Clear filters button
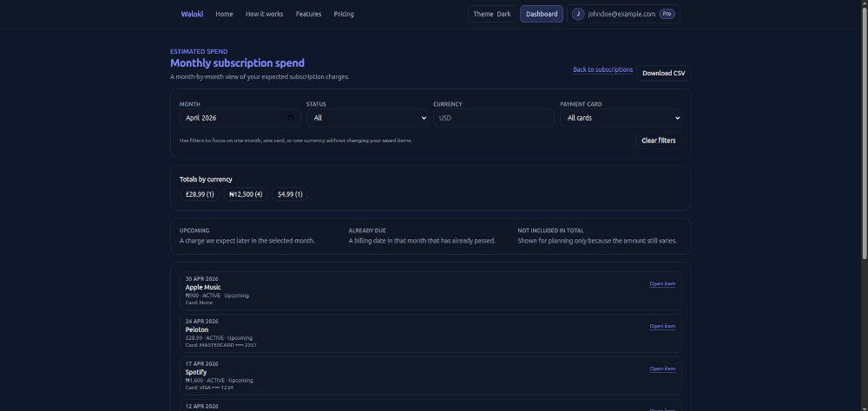This screenshot has width=868, height=411. 658,140
